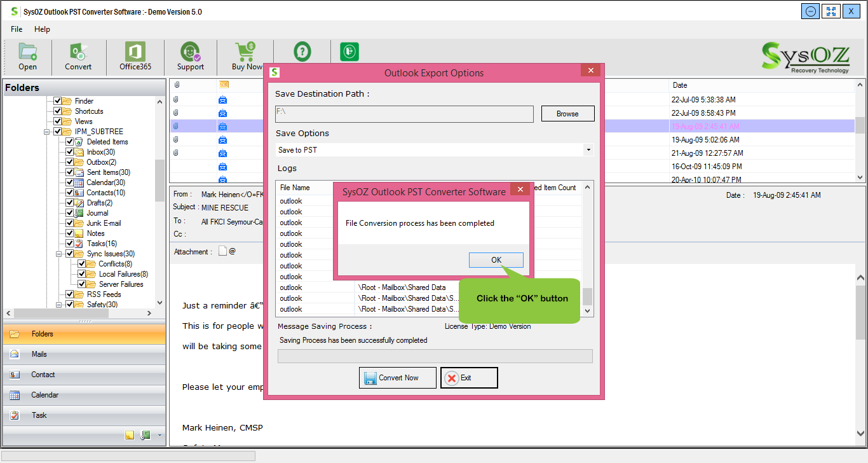Close the Outlook Export Options dialog

point(590,71)
